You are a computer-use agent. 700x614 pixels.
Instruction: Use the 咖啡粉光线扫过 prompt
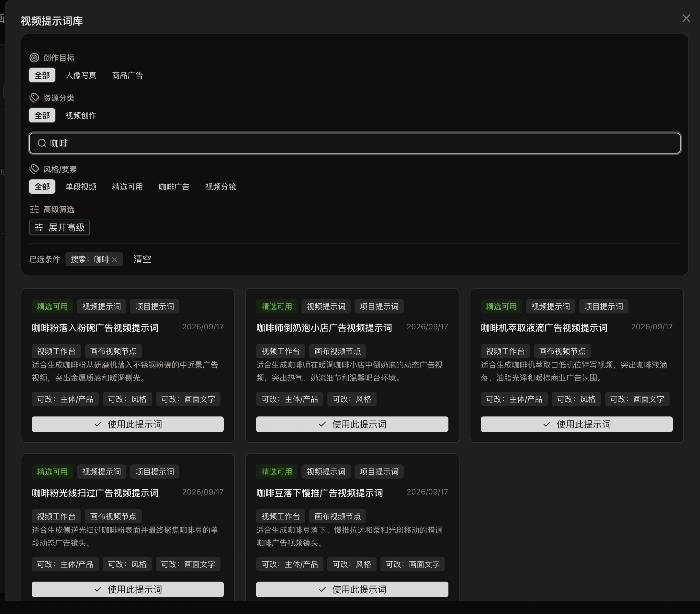tap(128, 589)
